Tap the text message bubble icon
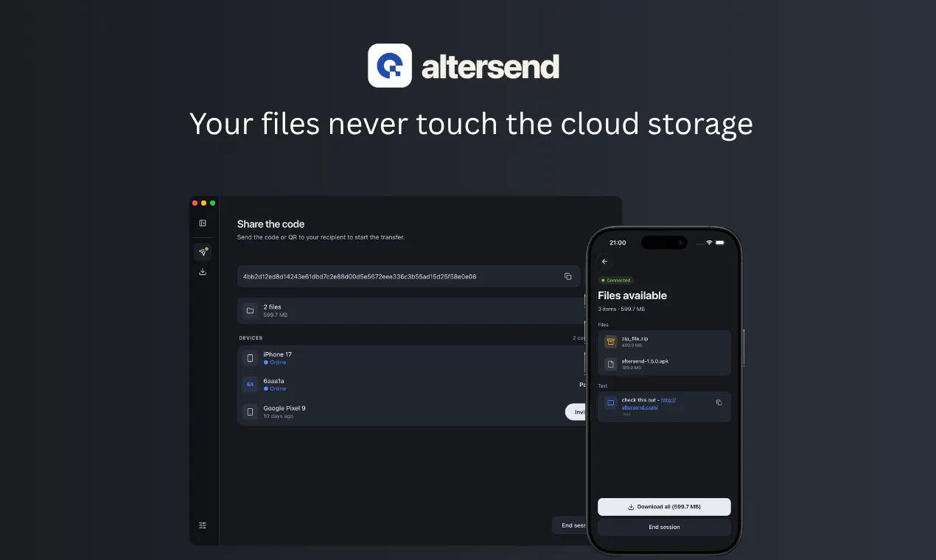Viewport: 936px width, 560px height. coord(610,403)
